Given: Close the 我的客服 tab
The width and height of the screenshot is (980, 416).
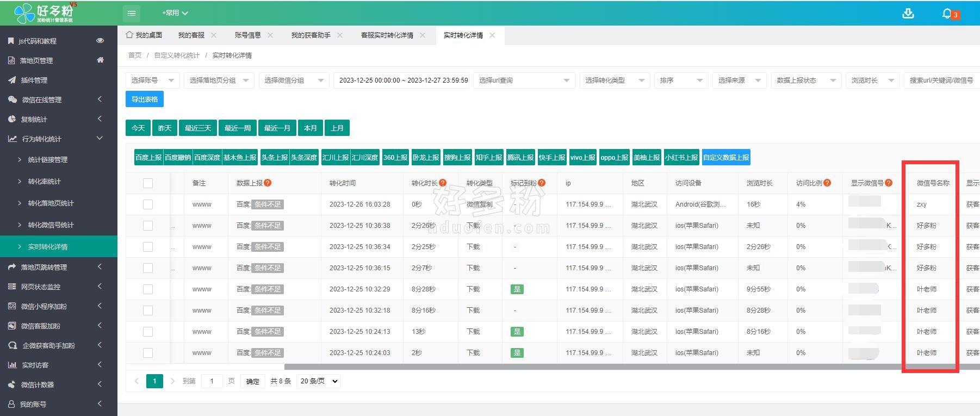Looking at the screenshot, I should tap(214, 35).
